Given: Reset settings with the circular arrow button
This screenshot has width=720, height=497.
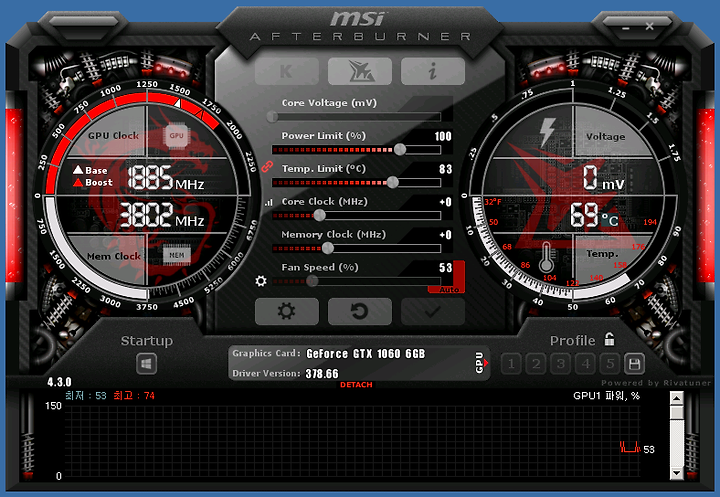Looking at the screenshot, I should (360, 311).
